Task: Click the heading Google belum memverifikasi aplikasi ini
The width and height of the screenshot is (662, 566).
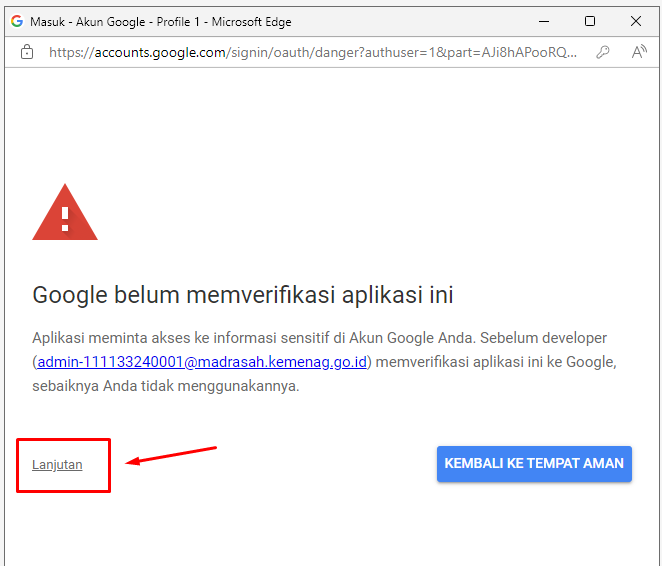Action: pos(243,295)
